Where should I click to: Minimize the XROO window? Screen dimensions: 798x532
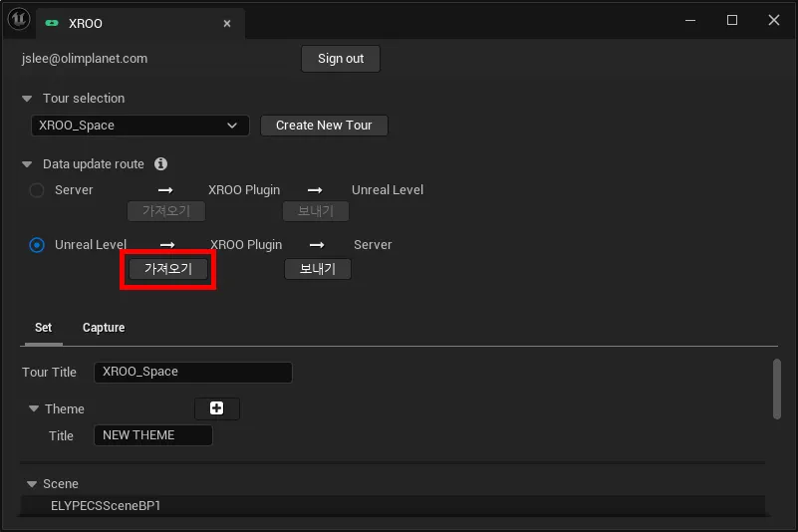click(x=690, y=20)
